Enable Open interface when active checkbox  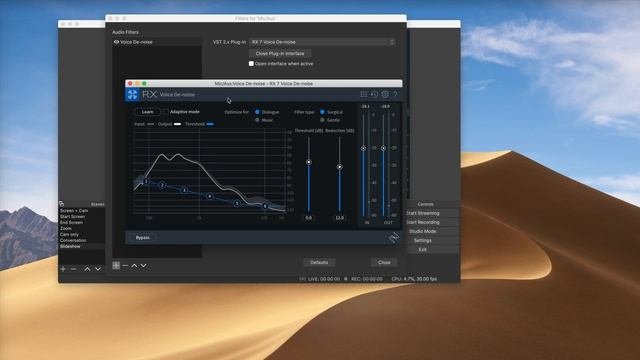(x=251, y=64)
